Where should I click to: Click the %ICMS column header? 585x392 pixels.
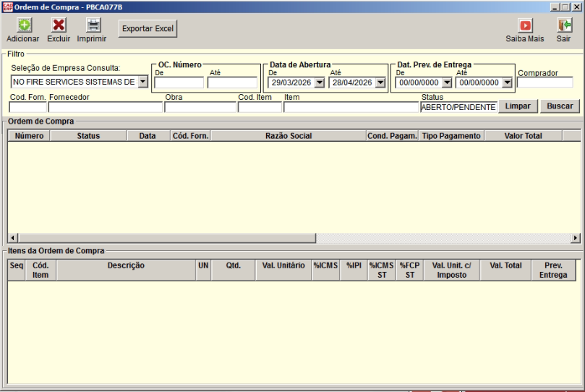click(x=325, y=270)
